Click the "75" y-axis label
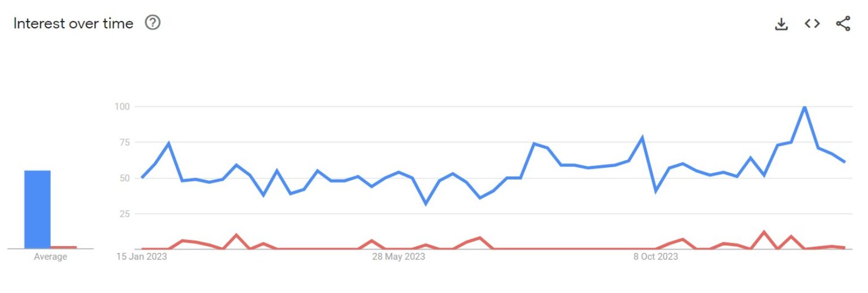Image resolution: width=868 pixels, height=293 pixels. pos(125,142)
